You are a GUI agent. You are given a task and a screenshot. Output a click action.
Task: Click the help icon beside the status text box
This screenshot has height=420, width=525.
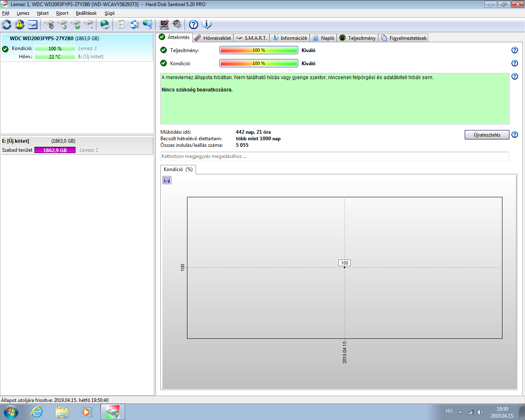pyautogui.click(x=515, y=76)
